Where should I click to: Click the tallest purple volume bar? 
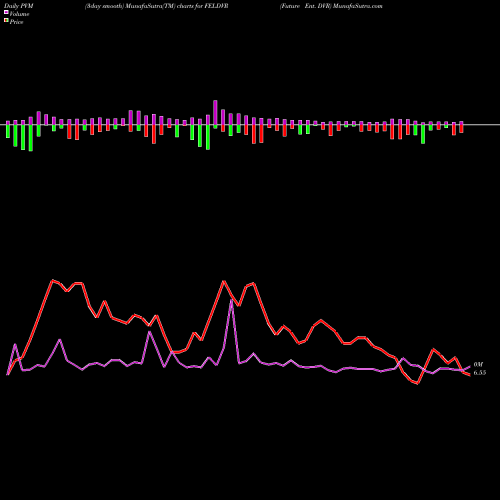(215, 112)
